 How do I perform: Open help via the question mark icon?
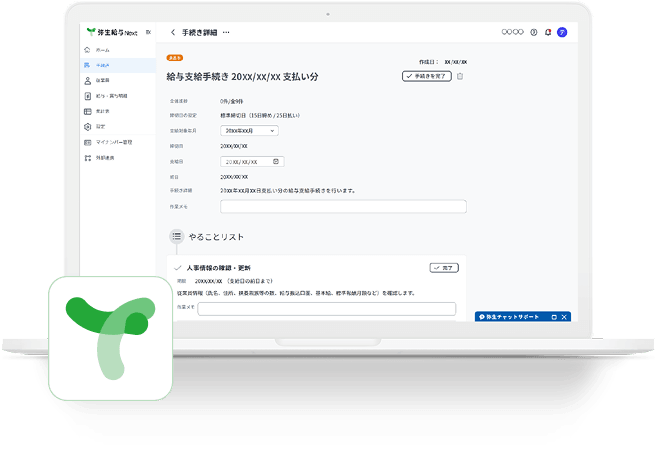pyautogui.click(x=533, y=32)
